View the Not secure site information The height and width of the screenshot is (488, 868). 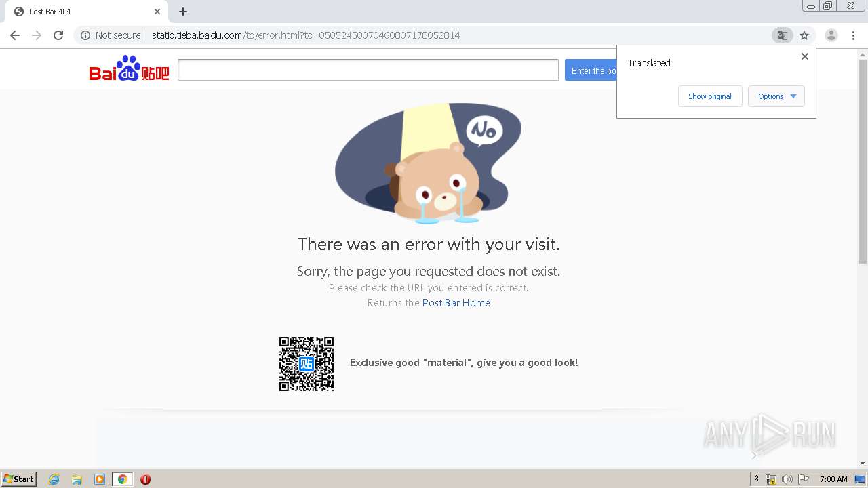(111, 35)
